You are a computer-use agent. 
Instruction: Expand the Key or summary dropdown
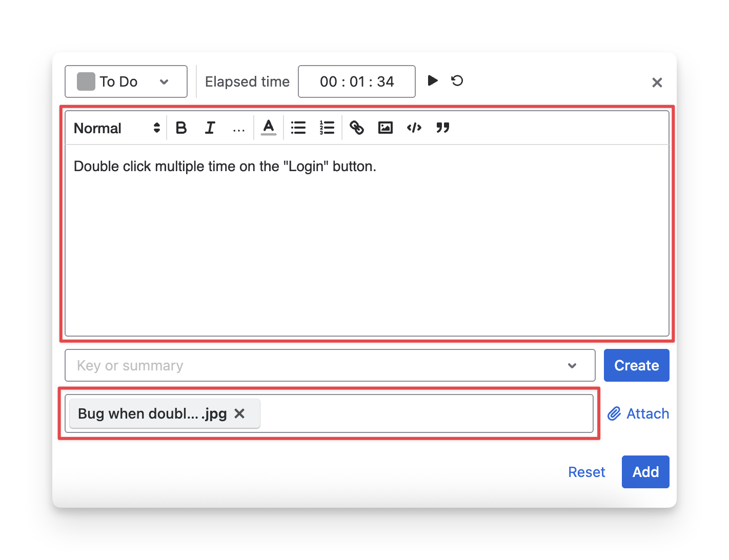[x=572, y=366]
